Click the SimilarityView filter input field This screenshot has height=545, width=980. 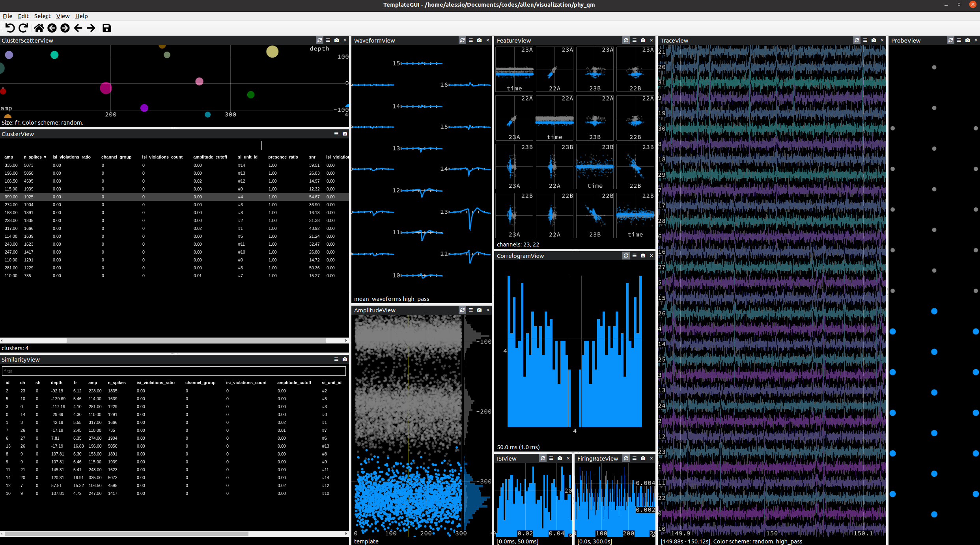(174, 371)
